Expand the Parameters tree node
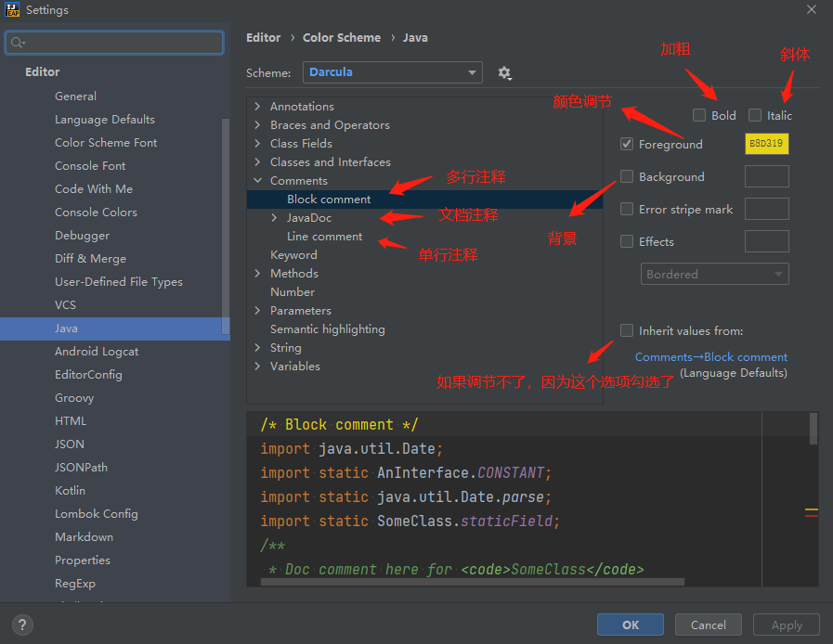833x644 pixels. tap(257, 311)
